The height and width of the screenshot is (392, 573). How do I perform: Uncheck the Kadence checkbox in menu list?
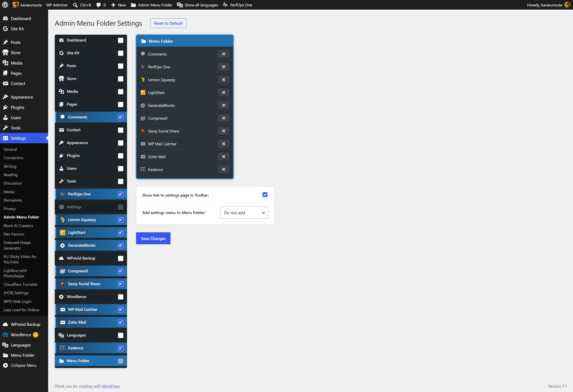pos(121,348)
